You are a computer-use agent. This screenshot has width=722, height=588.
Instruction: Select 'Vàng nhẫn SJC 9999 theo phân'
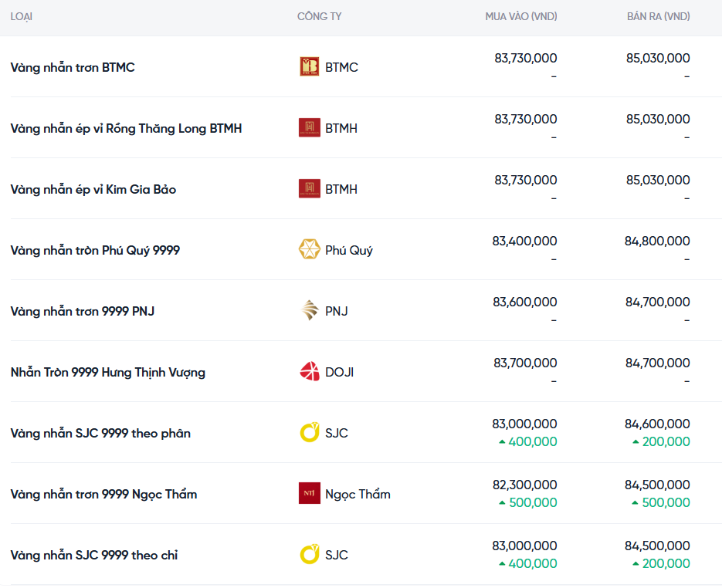(100, 434)
